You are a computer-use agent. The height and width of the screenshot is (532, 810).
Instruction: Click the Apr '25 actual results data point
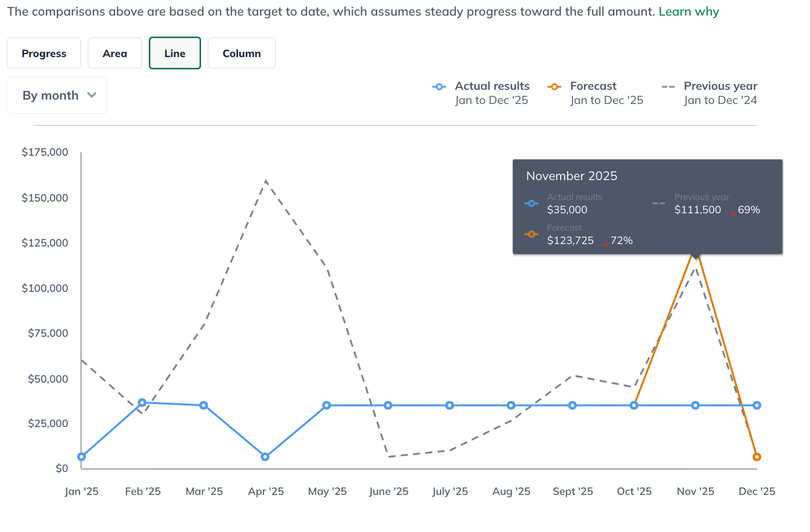point(265,457)
